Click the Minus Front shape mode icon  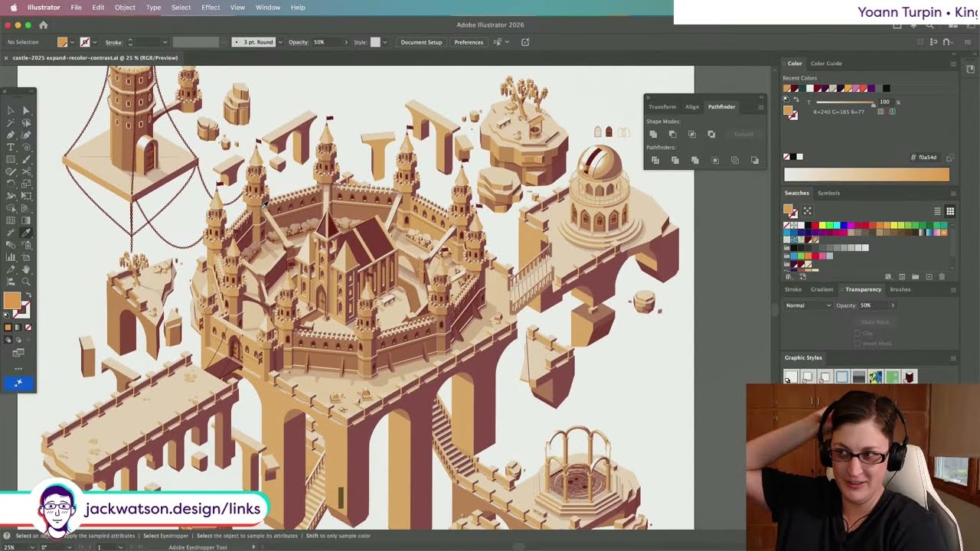tap(673, 134)
